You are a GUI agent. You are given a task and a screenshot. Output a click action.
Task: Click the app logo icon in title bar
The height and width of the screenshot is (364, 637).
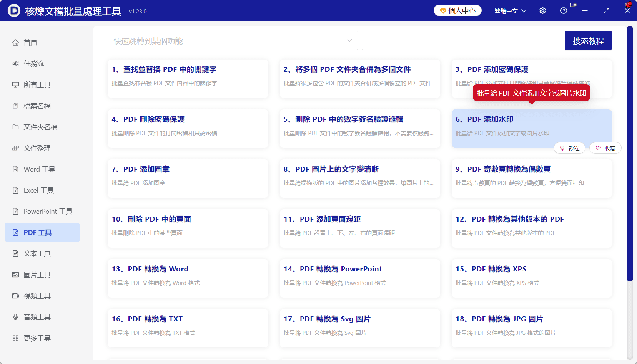pos(14,10)
